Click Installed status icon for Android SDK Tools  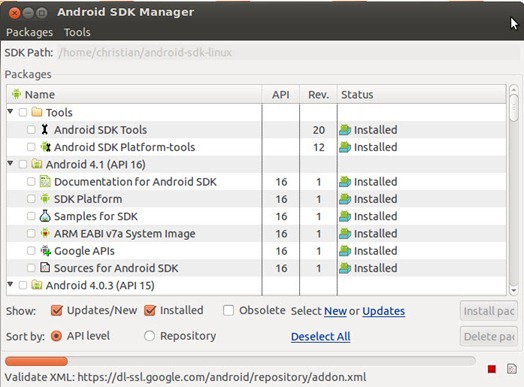point(345,130)
